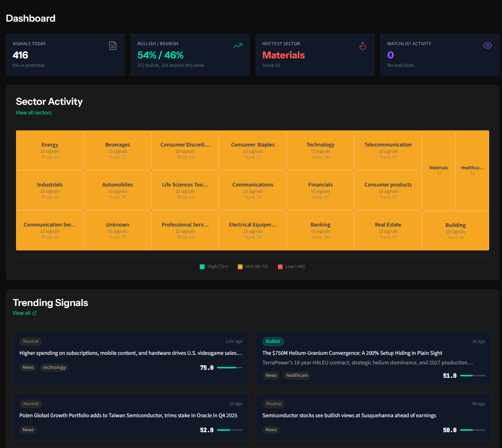The height and width of the screenshot is (448, 502).
Task: Select the Materials sector tile
Action: click(x=439, y=170)
